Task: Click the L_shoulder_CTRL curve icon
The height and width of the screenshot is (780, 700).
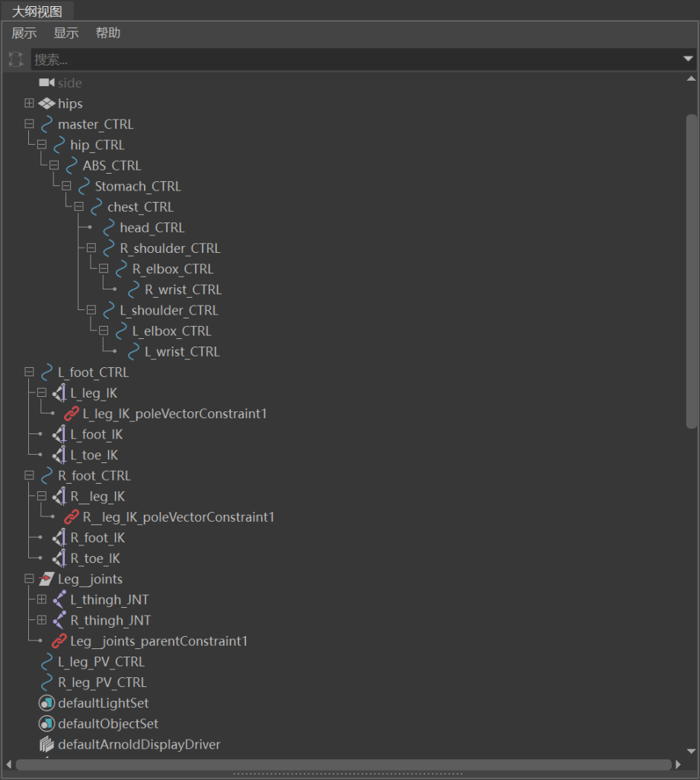Action: pyautogui.click(x=109, y=311)
